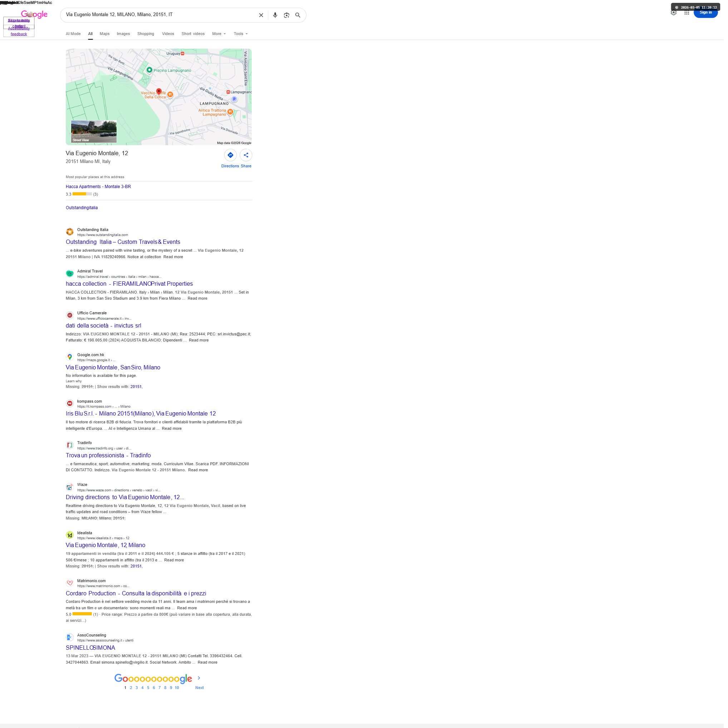Click the next-page chevron beside the Google pagination logo

click(x=200, y=682)
